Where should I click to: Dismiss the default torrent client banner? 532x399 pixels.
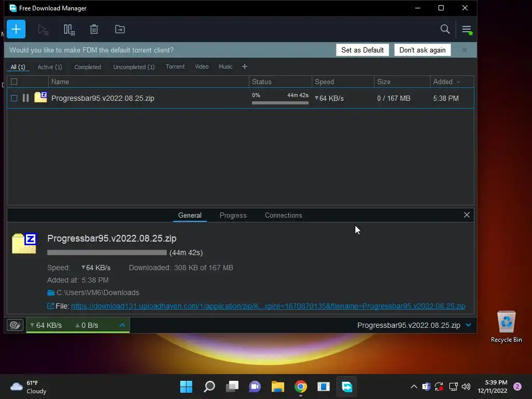pos(464,50)
